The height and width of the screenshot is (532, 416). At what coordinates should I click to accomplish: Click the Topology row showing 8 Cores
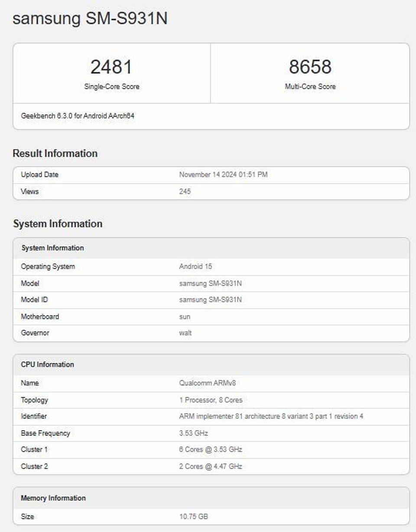211,400
